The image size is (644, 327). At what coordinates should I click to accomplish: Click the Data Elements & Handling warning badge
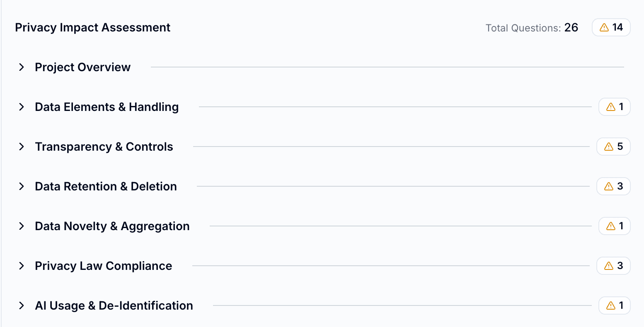pos(614,107)
